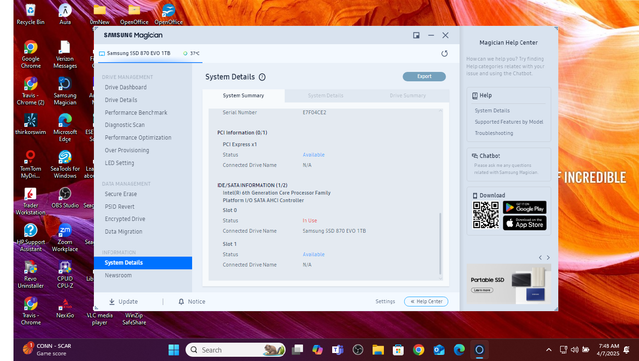Switch to the middle System Details tab
The height and width of the screenshot is (361, 639).
coord(326,95)
